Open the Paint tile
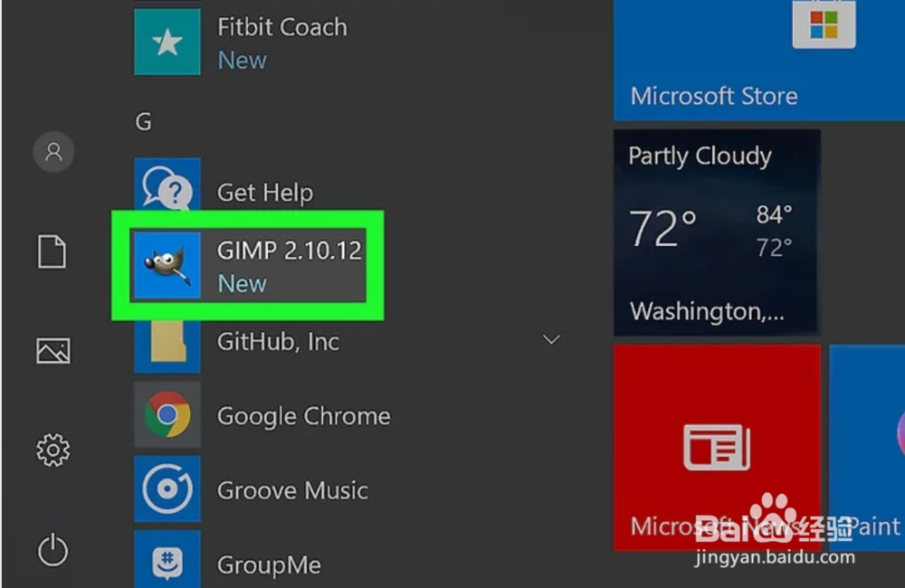 pyautogui.click(x=867, y=448)
